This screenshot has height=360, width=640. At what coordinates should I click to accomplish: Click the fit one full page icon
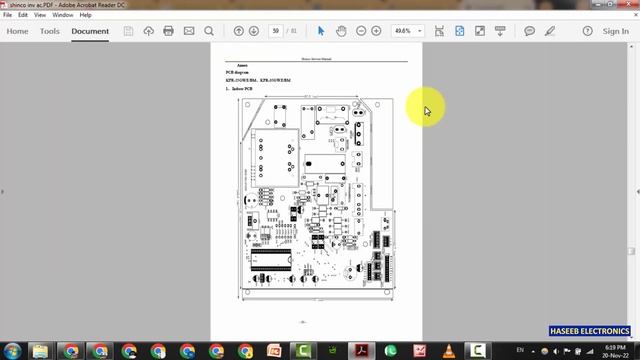pyautogui.click(x=460, y=31)
